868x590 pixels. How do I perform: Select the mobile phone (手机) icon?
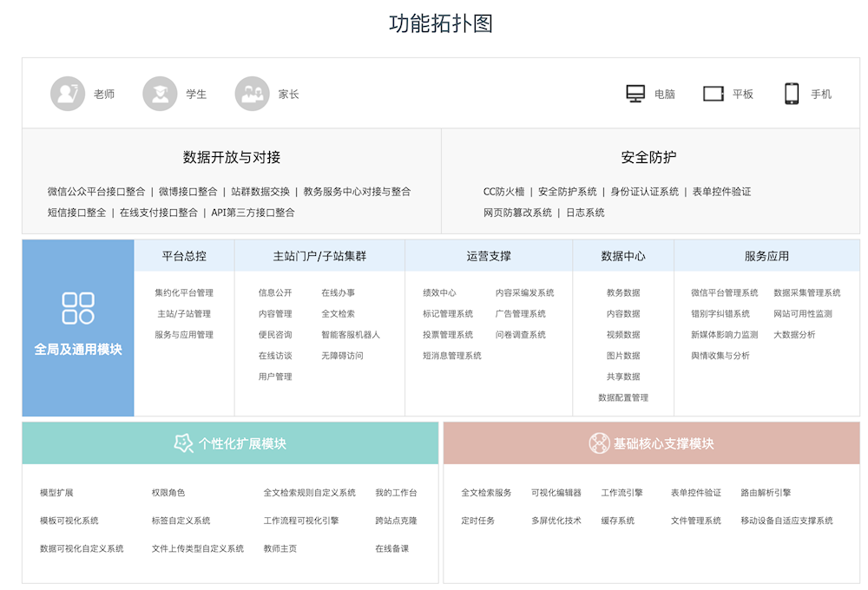792,94
